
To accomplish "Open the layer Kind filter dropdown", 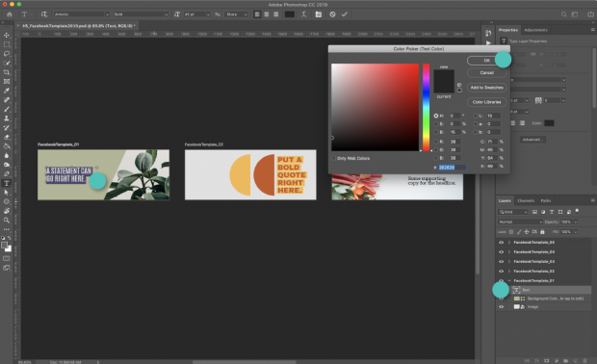I will click(x=513, y=212).
